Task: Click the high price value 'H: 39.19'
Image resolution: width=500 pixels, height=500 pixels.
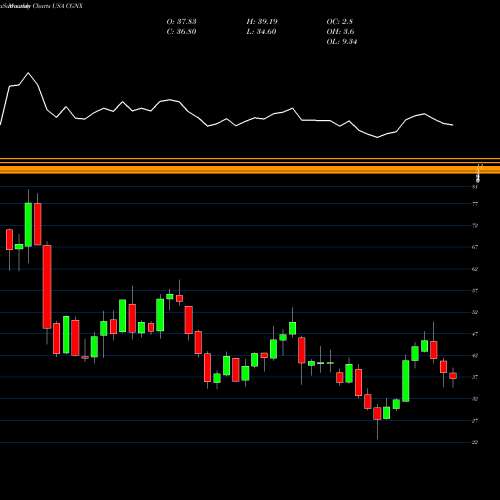Action: click(262, 22)
